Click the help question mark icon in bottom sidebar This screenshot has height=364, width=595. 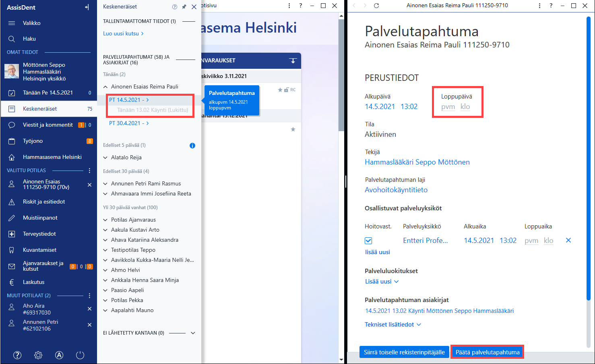(17, 355)
